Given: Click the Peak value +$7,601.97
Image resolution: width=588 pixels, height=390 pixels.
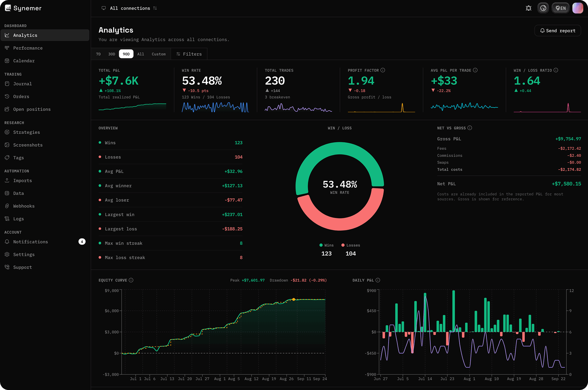Looking at the screenshot, I should (x=253, y=280).
